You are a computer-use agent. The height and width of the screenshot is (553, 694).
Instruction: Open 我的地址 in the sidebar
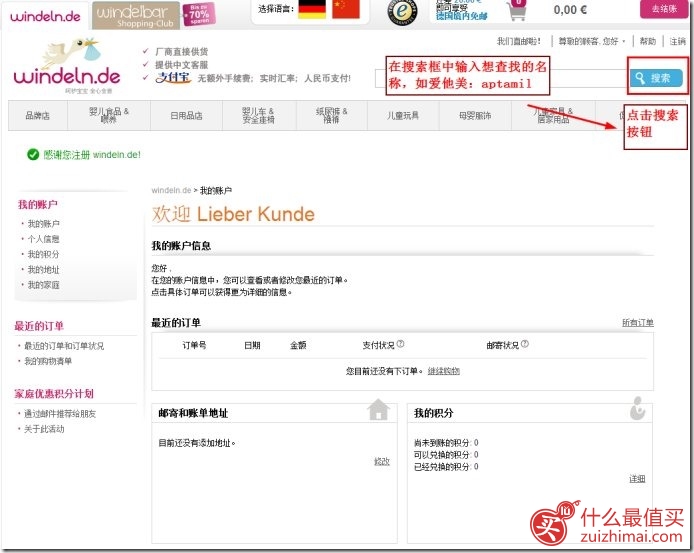[43, 270]
